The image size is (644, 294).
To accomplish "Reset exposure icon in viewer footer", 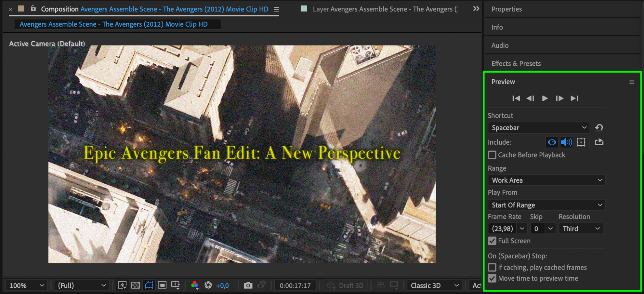I will (208, 285).
